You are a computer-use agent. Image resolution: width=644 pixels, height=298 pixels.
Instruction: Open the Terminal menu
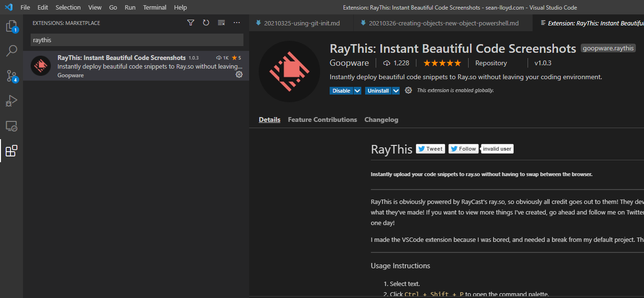(x=154, y=7)
